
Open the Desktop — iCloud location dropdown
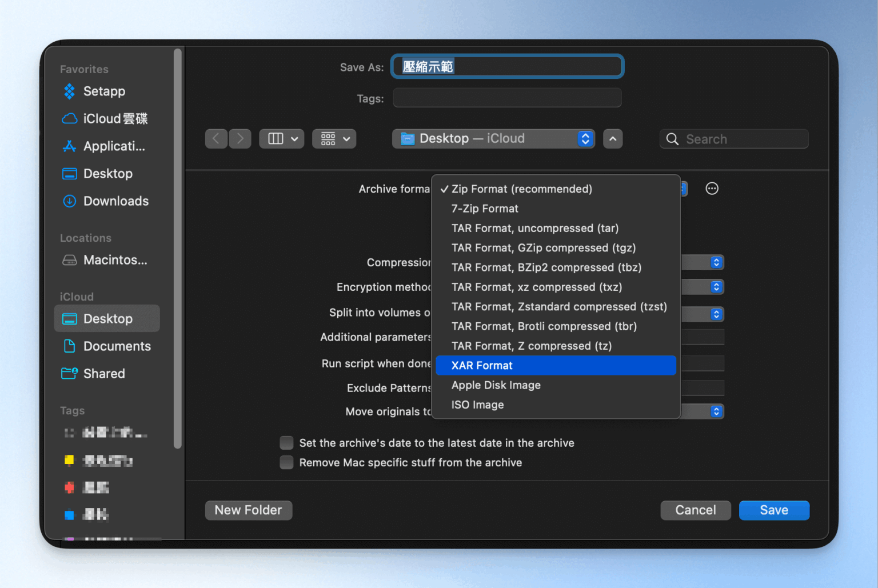click(x=493, y=138)
